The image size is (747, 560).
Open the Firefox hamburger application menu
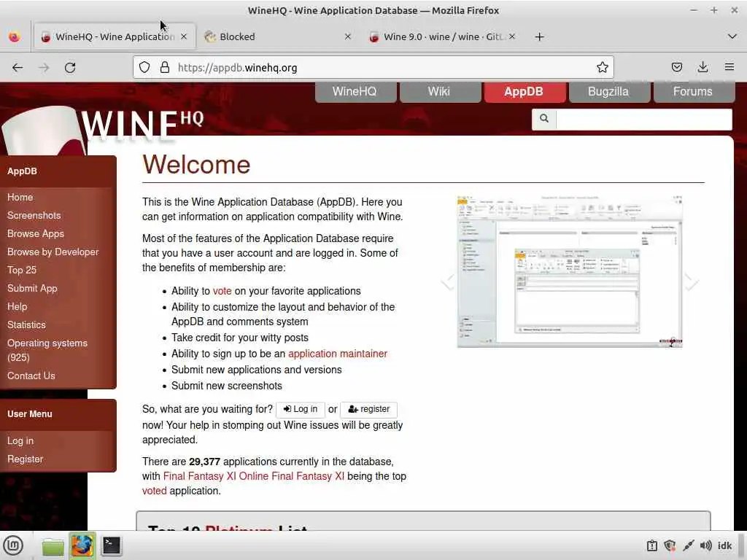click(729, 68)
